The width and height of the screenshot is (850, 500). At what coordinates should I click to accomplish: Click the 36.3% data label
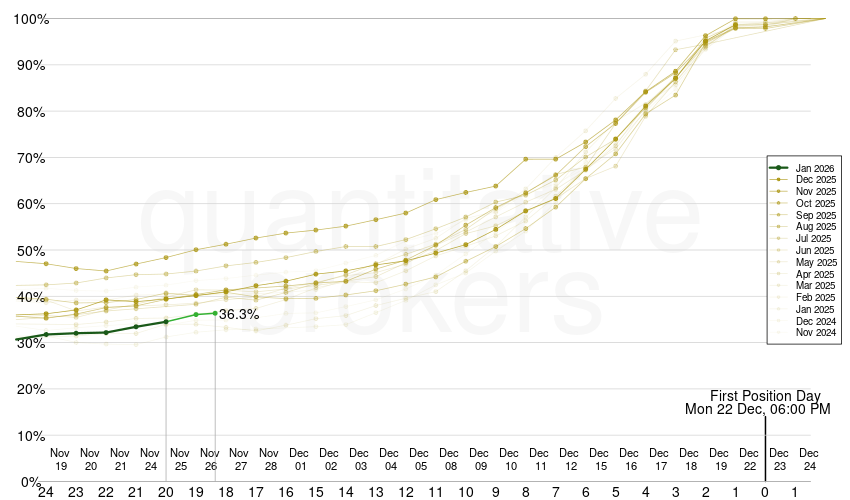pyautogui.click(x=239, y=314)
